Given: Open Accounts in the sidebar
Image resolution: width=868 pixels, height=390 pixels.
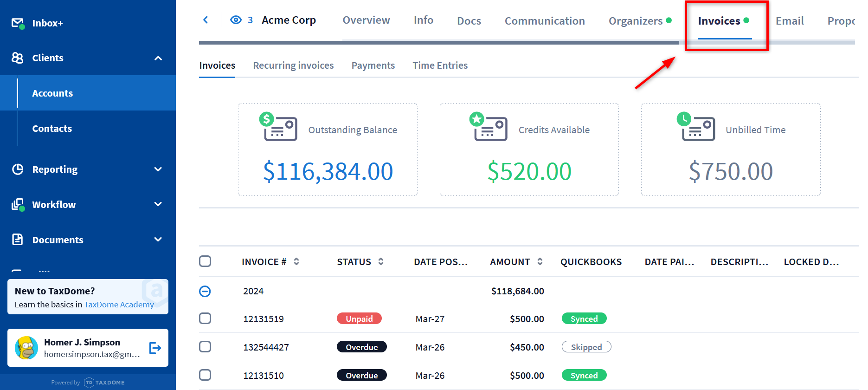Looking at the screenshot, I should pyautogui.click(x=88, y=93).
